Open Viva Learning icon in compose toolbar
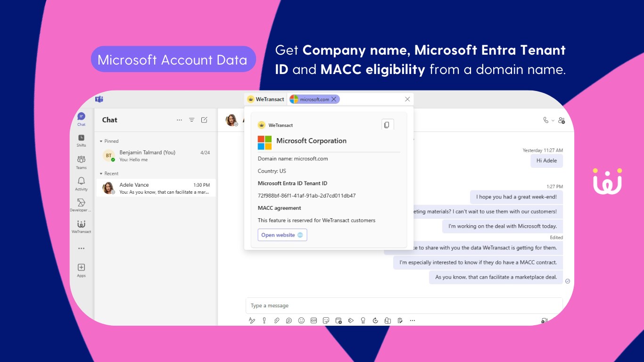 pos(388,321)
